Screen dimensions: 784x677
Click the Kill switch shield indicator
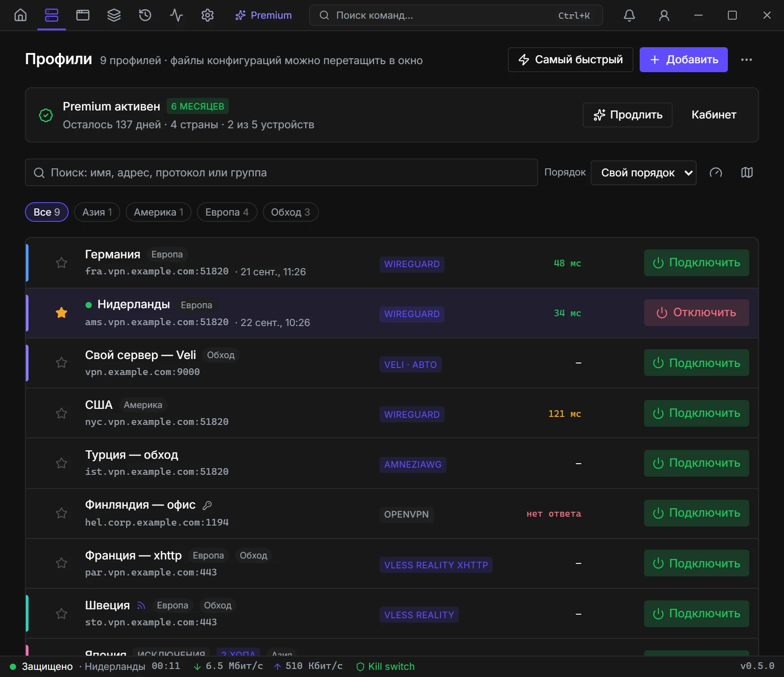coord(385,666)
